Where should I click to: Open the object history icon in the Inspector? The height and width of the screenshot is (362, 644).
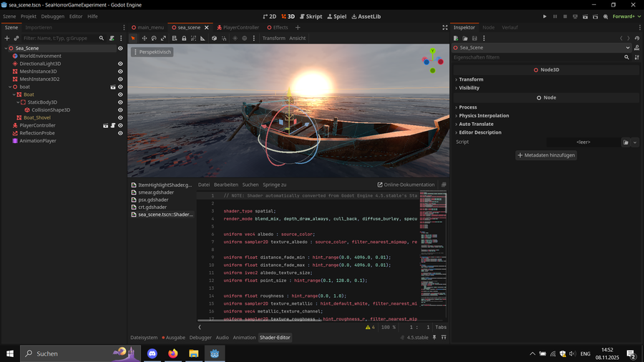[637, 38]
